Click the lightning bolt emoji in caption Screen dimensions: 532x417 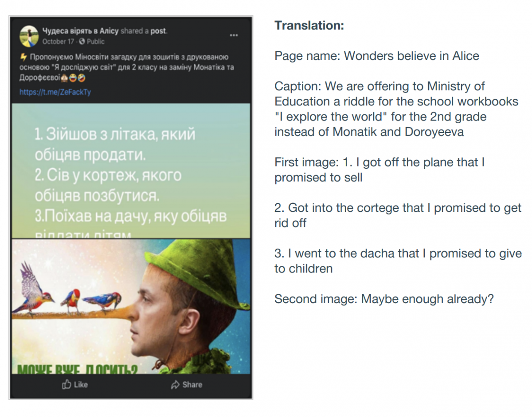pos(23,57)
